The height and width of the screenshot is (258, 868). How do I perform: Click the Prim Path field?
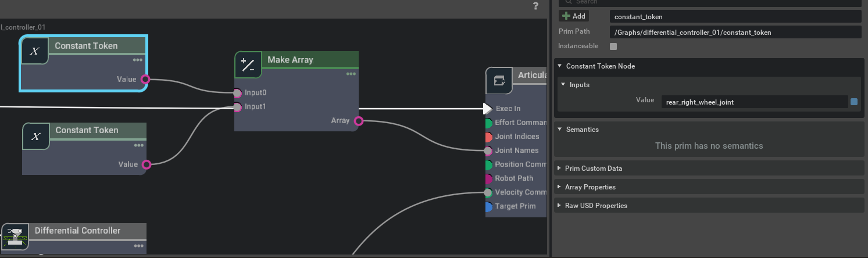pyautogui.click(x=735, y=32)
